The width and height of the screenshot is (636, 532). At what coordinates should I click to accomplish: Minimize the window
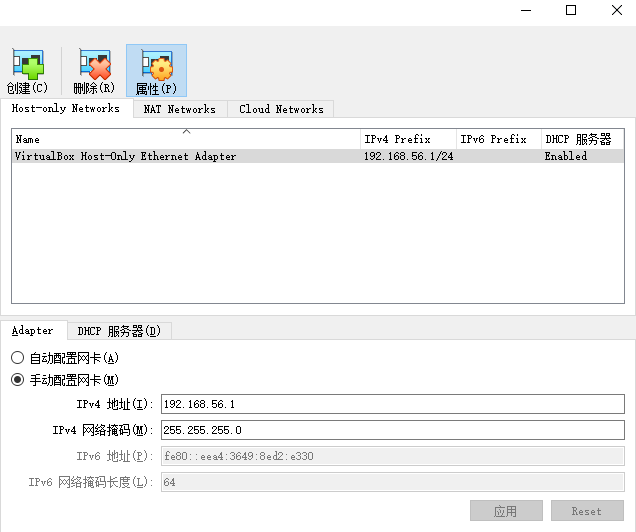click(x=525, y=10)
